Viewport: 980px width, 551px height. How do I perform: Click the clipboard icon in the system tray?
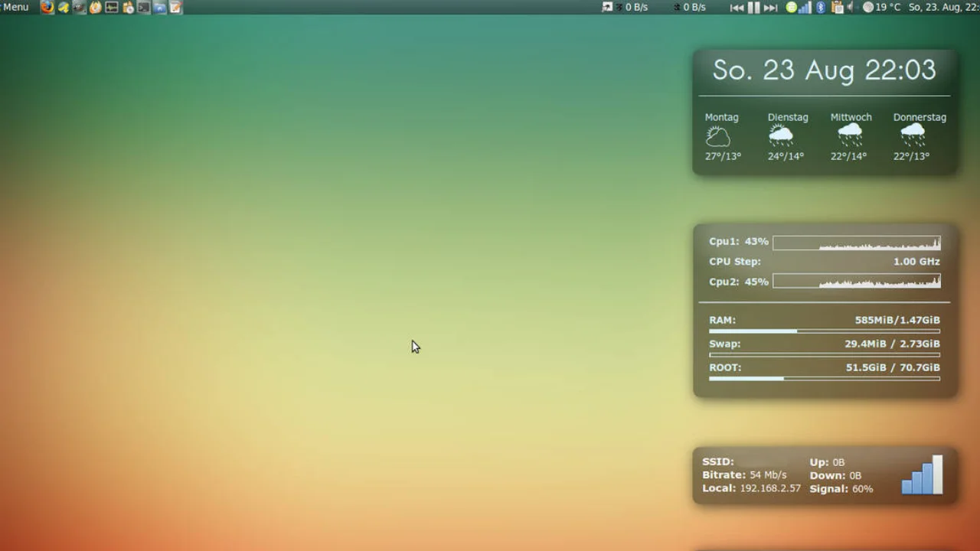[x=838, y=8]
